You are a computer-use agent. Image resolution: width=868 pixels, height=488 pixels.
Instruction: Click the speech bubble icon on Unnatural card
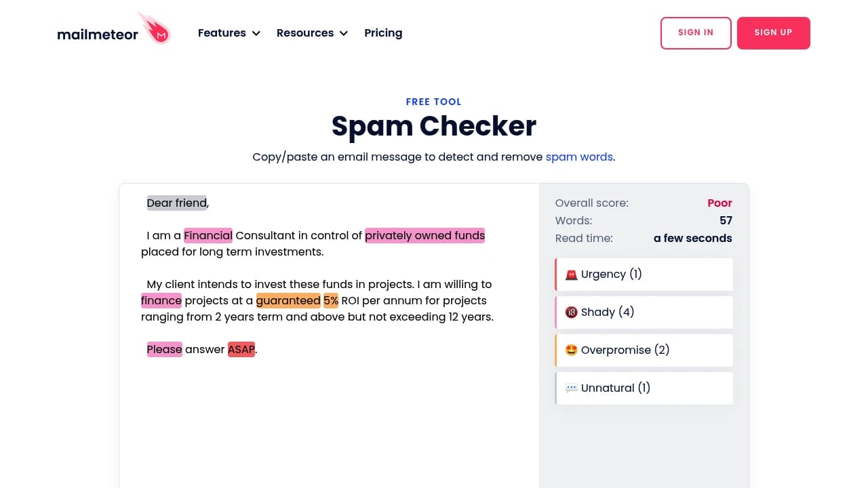click(x=572, y=388)
